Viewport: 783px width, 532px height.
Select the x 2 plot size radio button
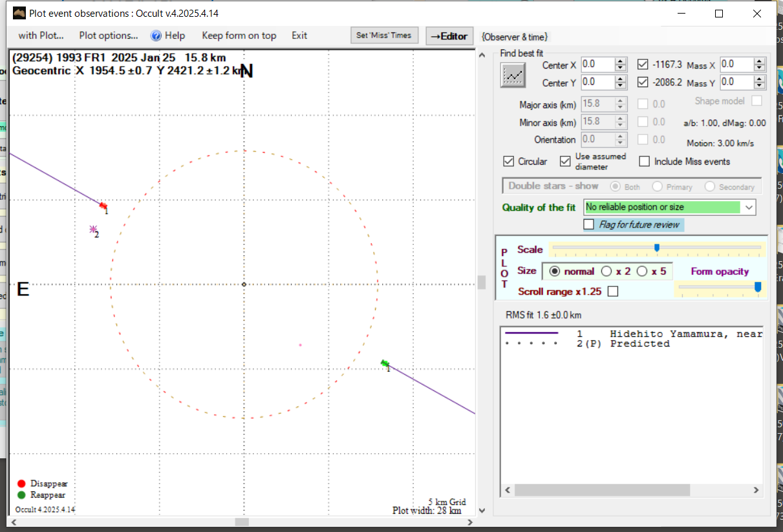[607, 271]
